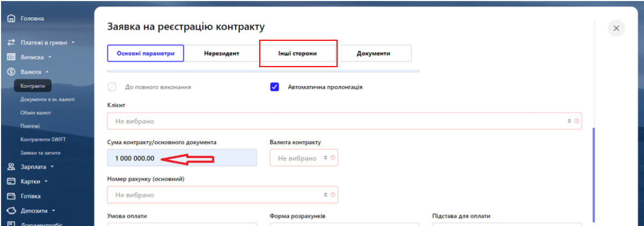Click the Валюта dollar icon
644x226 pixels.
(x=11, y=71)
